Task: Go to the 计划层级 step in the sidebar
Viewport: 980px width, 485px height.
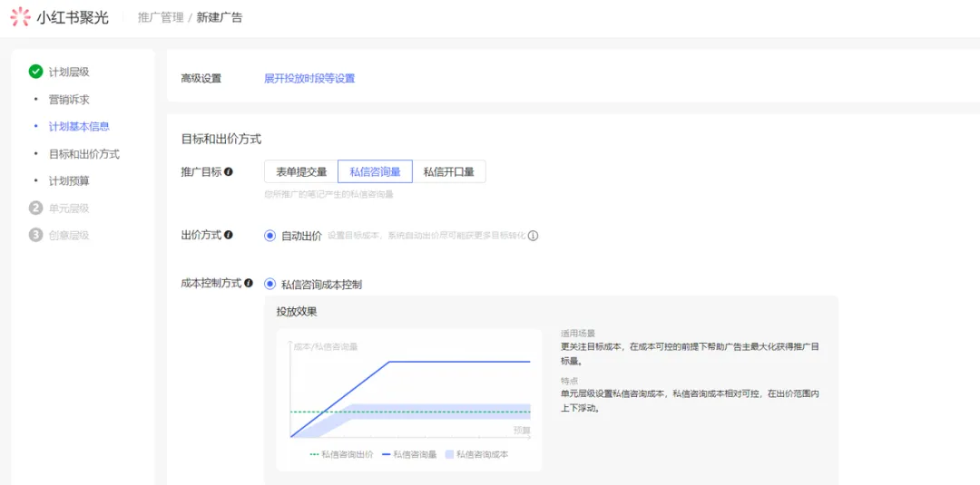Action: click(69, 72)
